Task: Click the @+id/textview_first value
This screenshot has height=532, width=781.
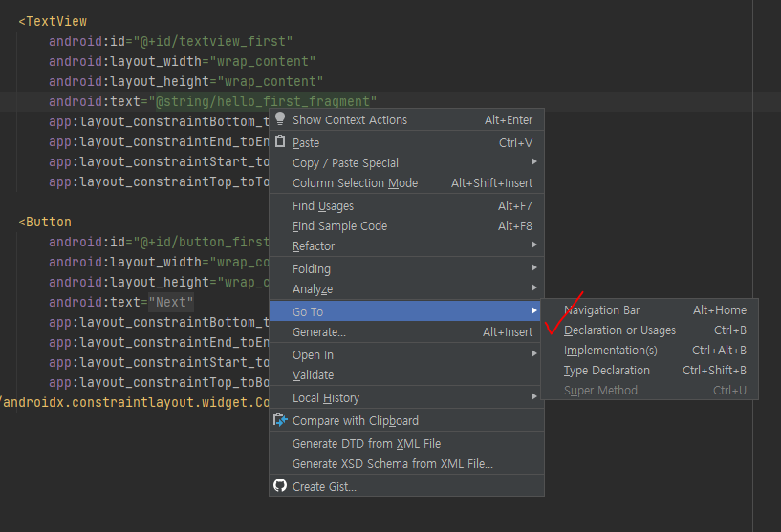Action: [x=213, y=41]
